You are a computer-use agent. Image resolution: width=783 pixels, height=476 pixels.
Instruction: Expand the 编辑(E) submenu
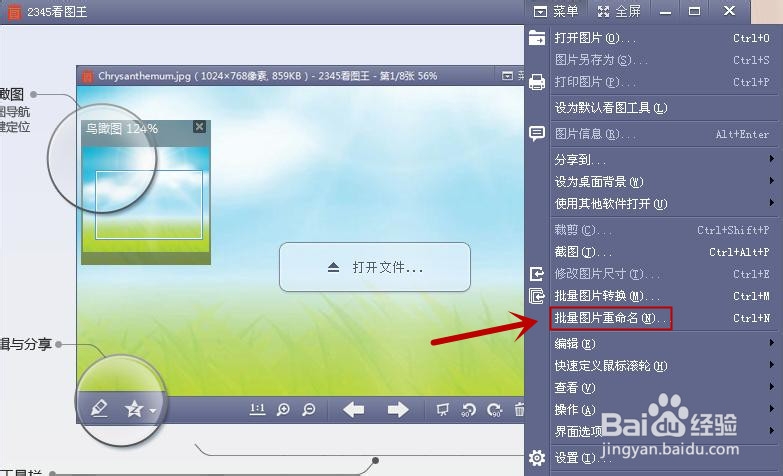click(662, 344)
